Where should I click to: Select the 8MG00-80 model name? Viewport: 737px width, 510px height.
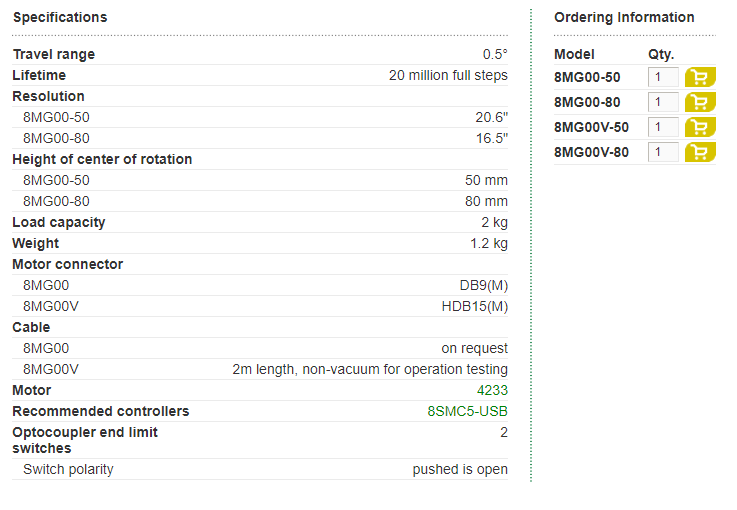point(587,102)
